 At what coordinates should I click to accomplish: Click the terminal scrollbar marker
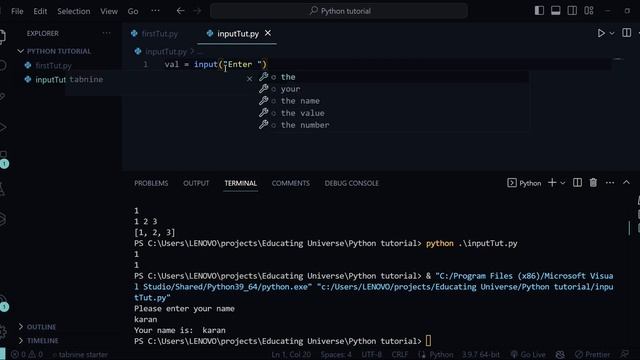pyautogui.click(x=629, y=228)
